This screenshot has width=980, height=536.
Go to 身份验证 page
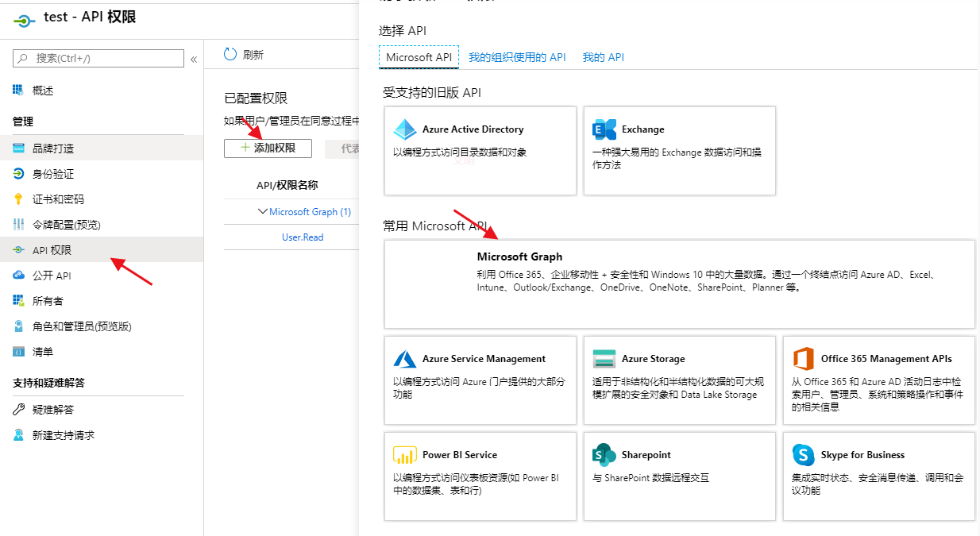point(102,174)
